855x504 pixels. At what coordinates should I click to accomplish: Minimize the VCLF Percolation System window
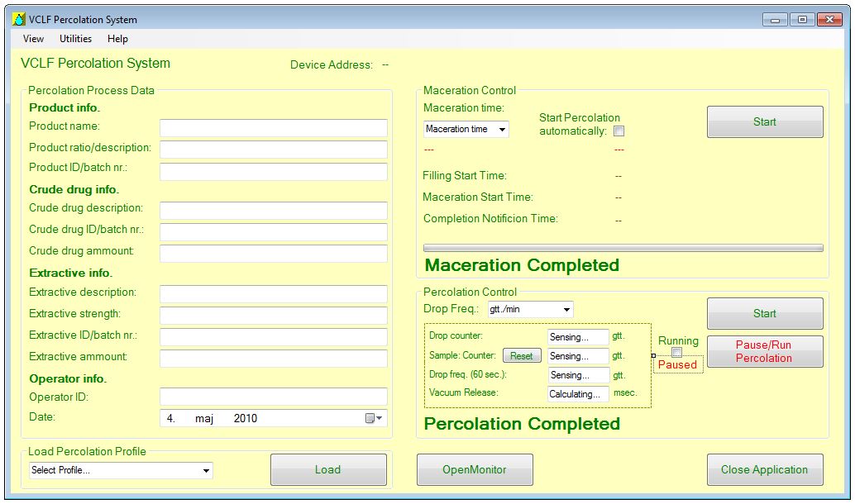[x=775, y=20]
